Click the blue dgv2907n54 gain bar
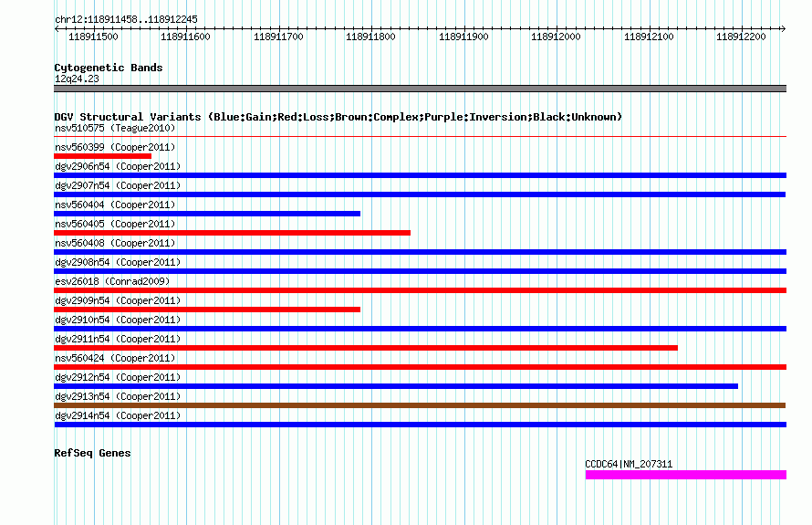812x525 pixels. click(420, 194)
